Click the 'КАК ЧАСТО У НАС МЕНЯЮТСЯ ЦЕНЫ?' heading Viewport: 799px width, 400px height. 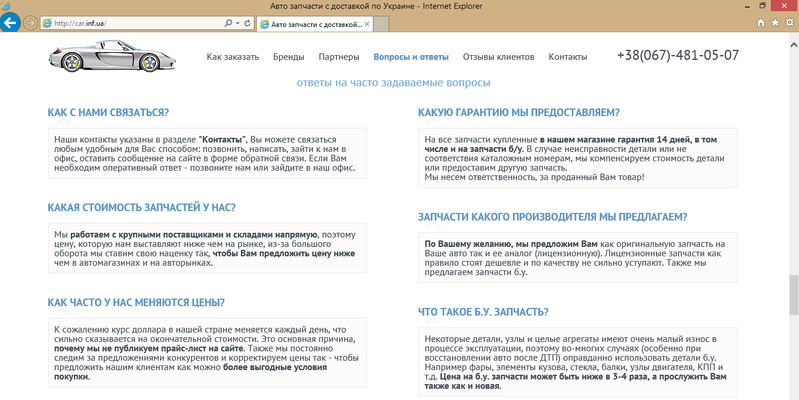pos(136,302)
